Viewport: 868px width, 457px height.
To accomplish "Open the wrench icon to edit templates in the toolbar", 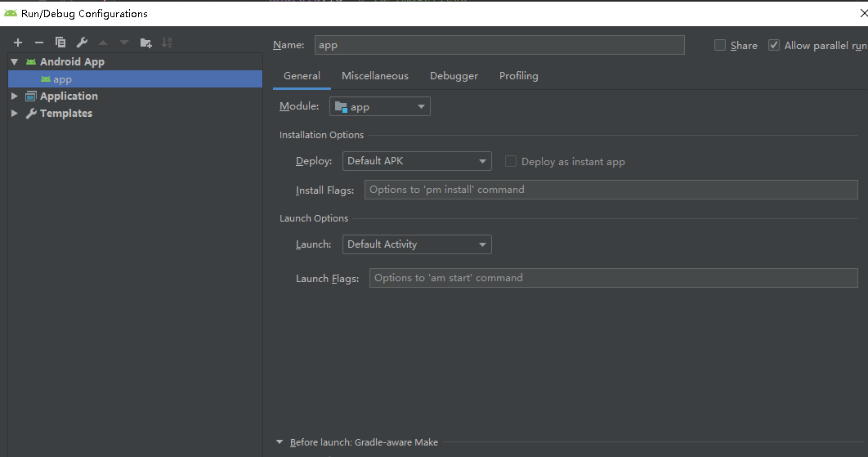I will [x=82, y=43].
